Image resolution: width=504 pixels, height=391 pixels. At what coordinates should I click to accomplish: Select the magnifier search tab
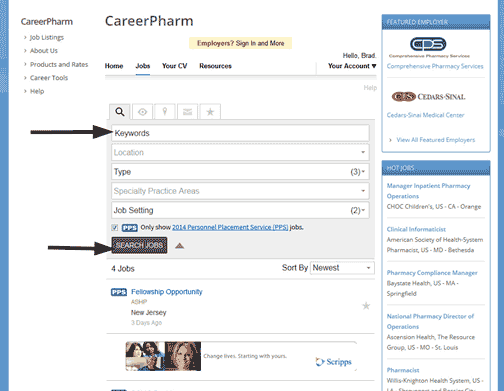click(x=120, y=112)
